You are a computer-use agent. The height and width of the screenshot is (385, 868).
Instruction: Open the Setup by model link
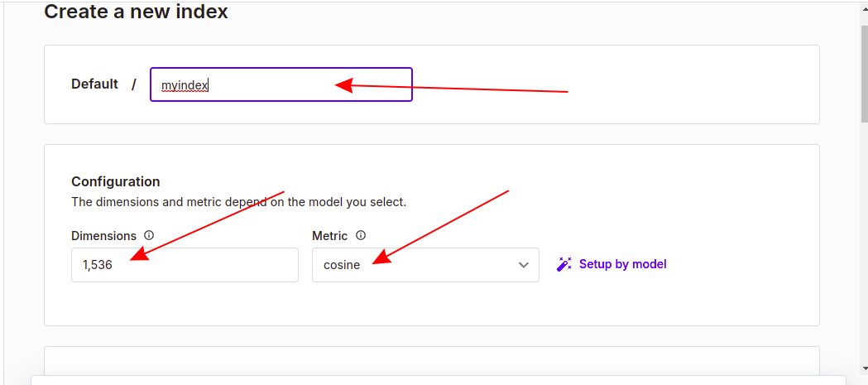(x=622, y=264)
